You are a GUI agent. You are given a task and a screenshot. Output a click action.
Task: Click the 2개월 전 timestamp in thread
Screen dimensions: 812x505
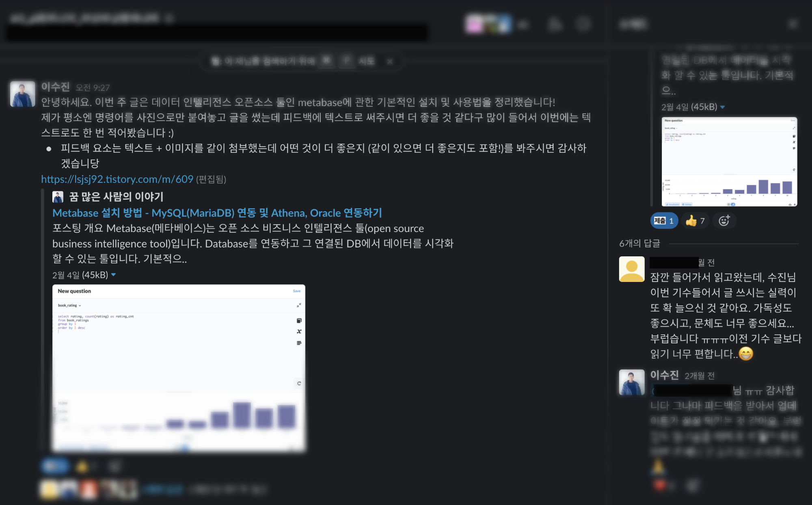(700, 376)
